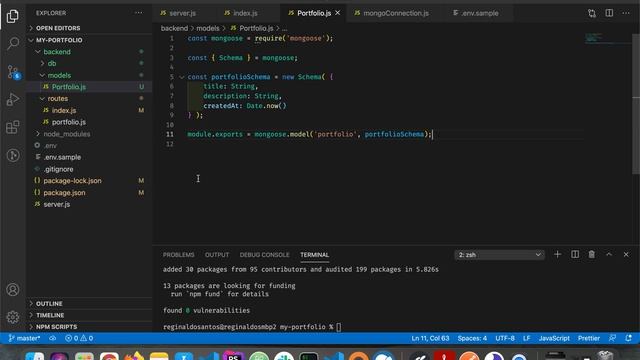Open Explorer panel more actions ellipsis
Image resolution: width=640 pixels, height=360 pixels.
click(139, 13)
